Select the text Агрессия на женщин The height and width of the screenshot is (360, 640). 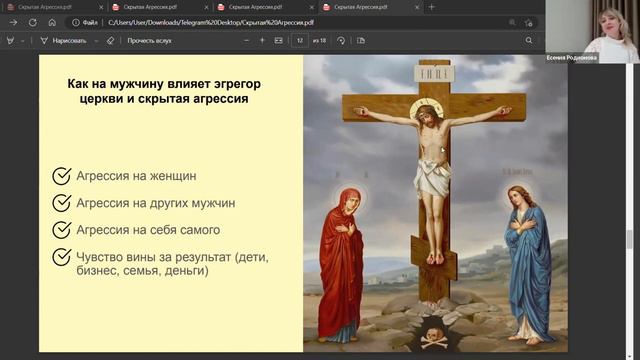(x=136, y=176)
